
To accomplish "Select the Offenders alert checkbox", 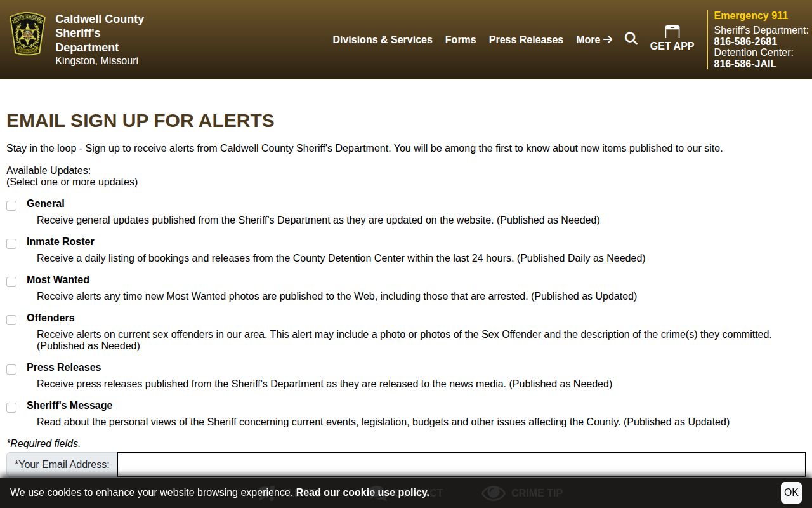I will coord(11,320).
